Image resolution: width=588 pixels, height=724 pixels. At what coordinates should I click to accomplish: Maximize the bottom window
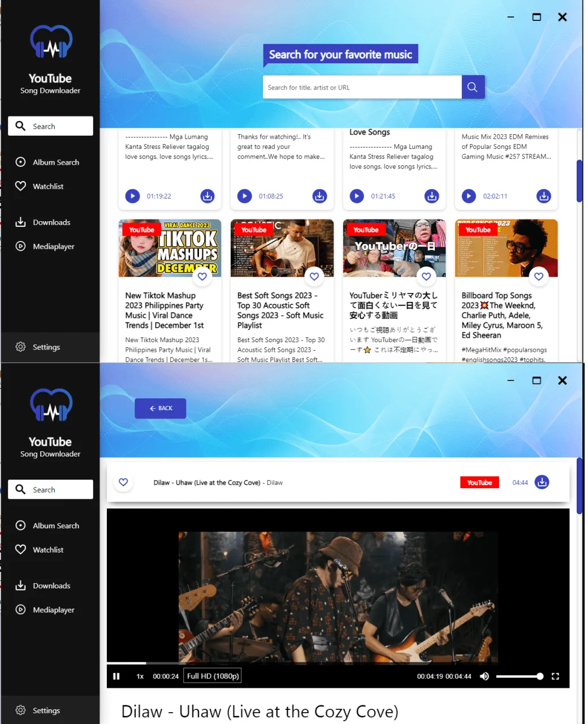click(537, 381)
